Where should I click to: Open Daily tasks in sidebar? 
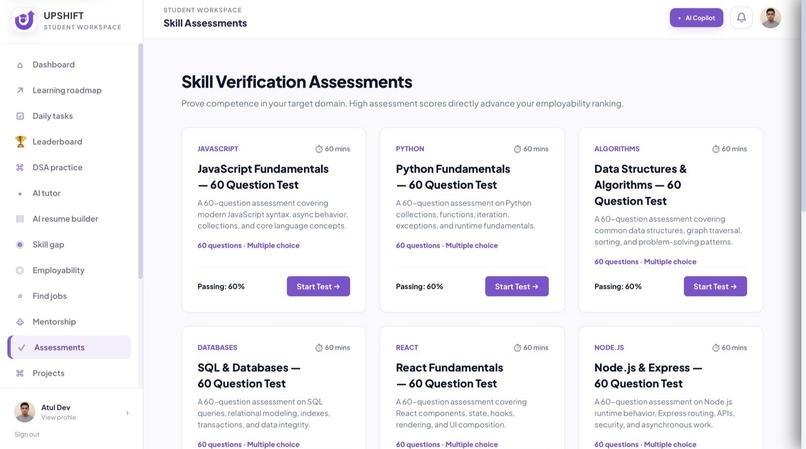coord(69,116)
